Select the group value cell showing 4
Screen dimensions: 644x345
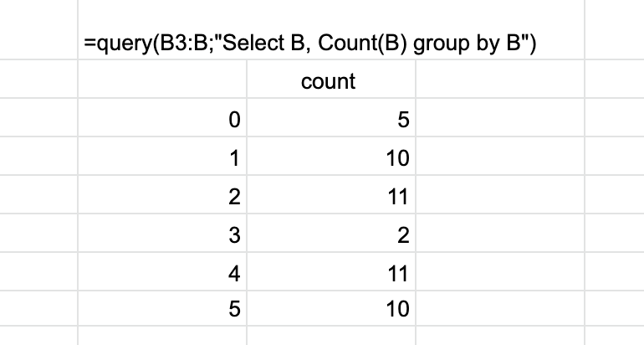[162, 271]
